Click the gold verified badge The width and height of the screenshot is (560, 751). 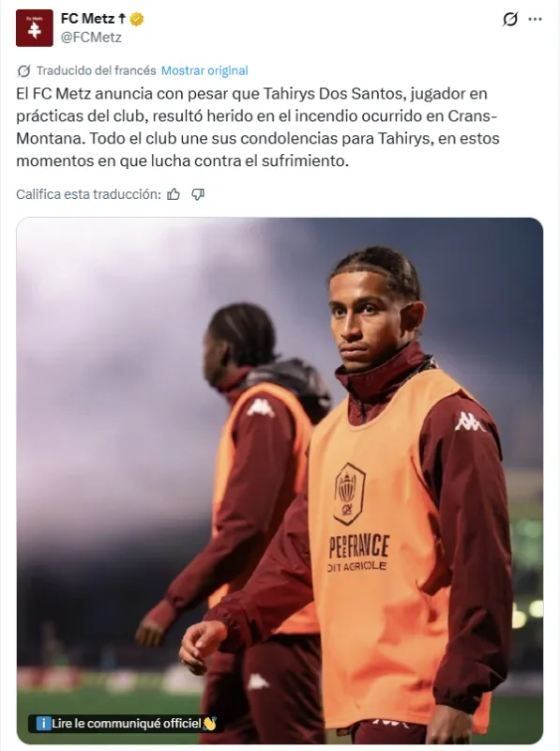[137, 19]
